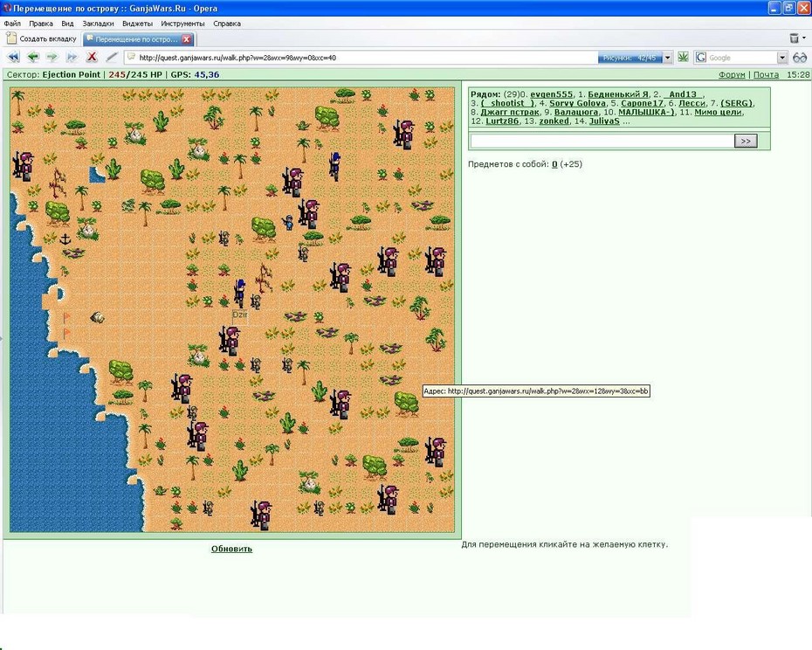Open player Sorvy Golova link

point(577,103)
